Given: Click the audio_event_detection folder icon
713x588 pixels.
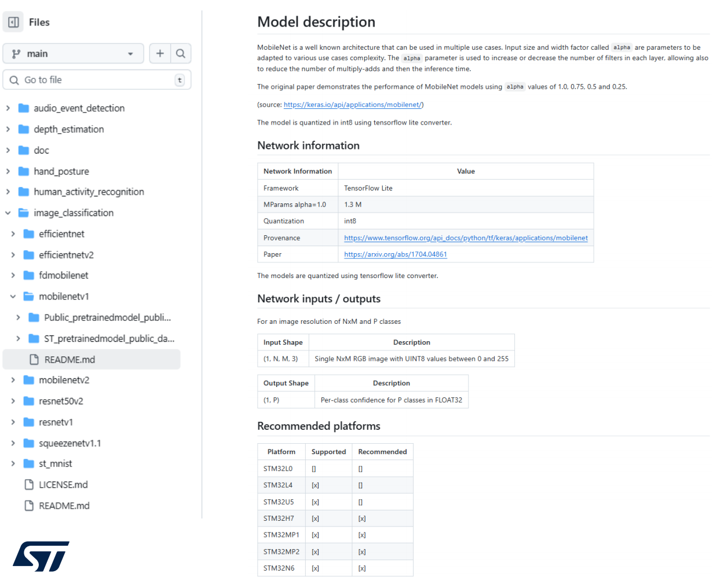Looking at the screenshot, I should click(x=24, y=108).
